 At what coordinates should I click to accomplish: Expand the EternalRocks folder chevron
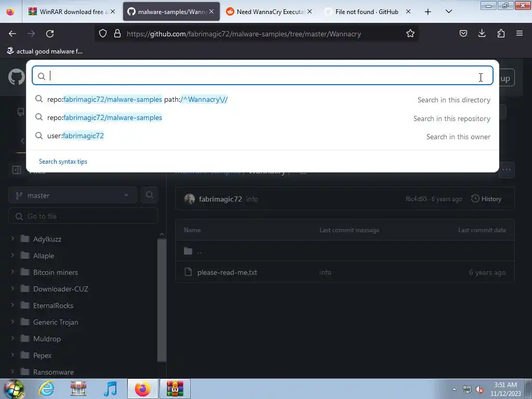(12, 305)
